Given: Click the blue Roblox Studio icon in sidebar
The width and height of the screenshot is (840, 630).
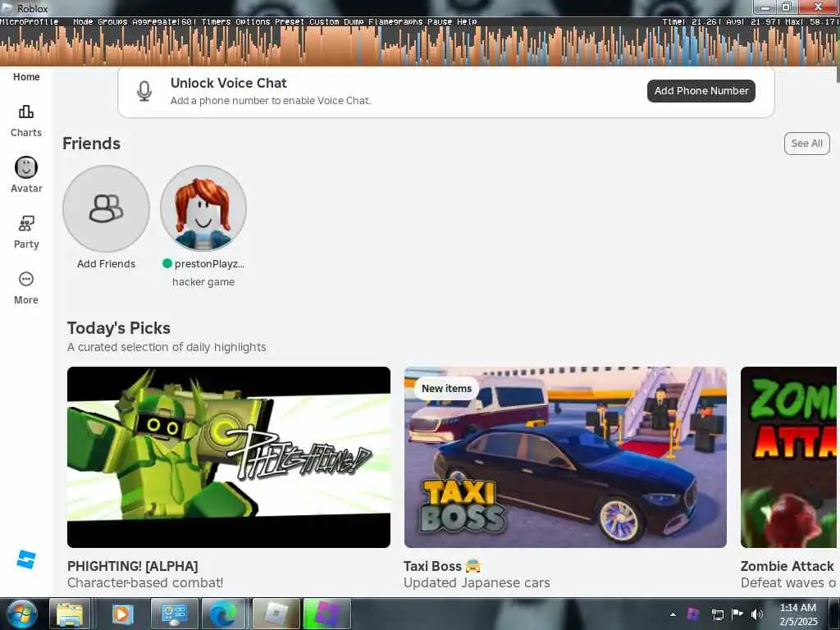Looking at the screenshot, I should [x=25, y=559].
